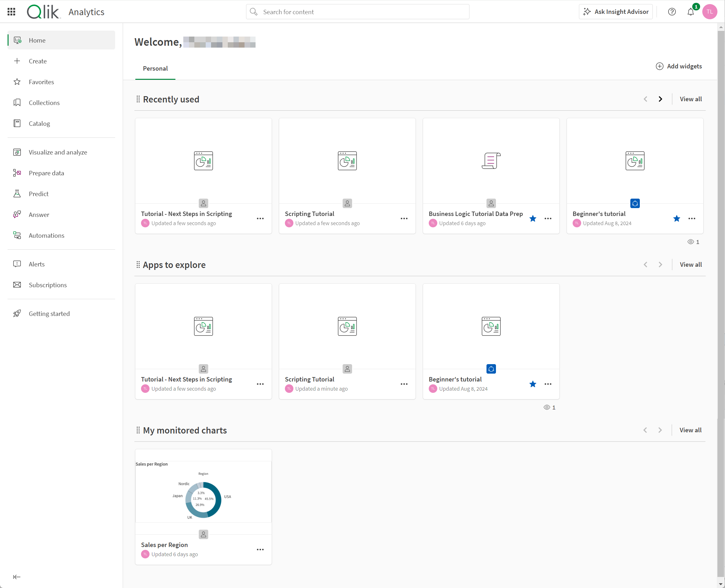Toggle favorite star on Beginner's tutorial explore card
This screenshot has height=588, width=725.
tap(532, 384)
